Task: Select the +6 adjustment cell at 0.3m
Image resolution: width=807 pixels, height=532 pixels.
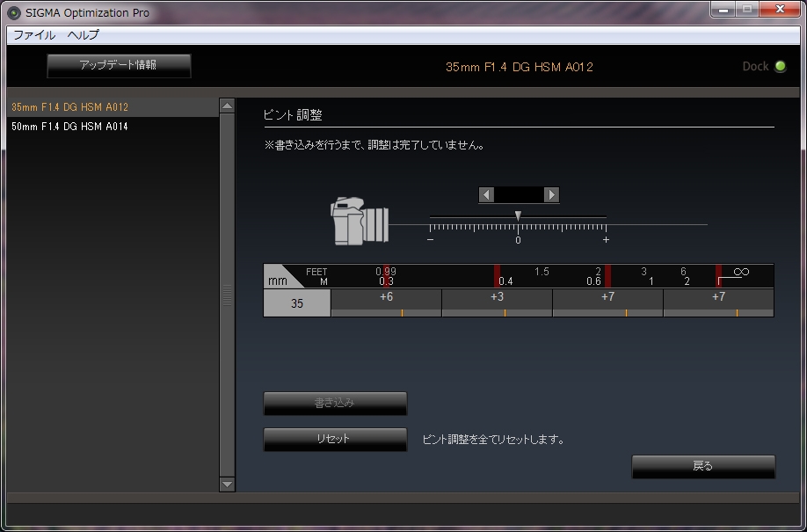Action: click(386, 302)
